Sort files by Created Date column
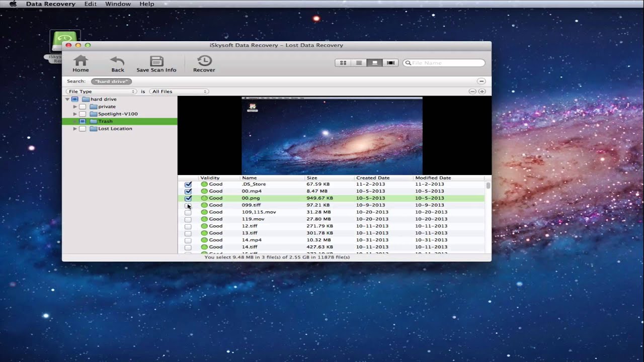The image size is (644, 362). pos(384,178)
